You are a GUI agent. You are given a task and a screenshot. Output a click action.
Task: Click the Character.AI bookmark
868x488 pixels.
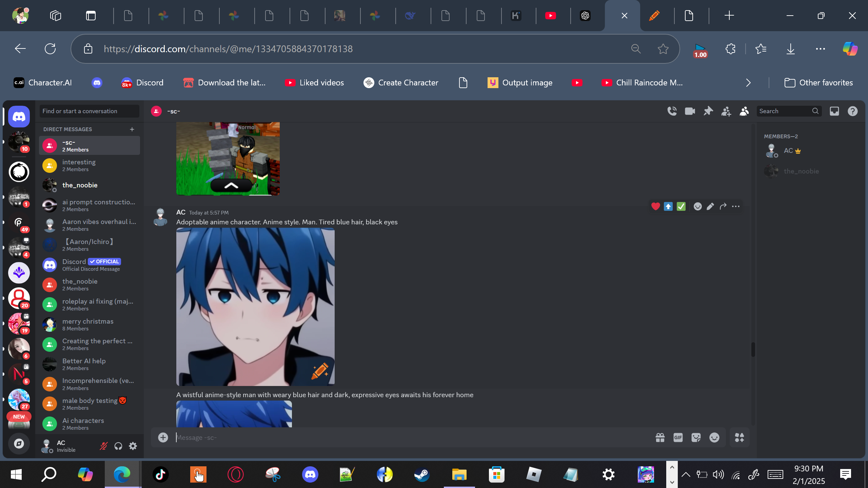click(43, 83)
